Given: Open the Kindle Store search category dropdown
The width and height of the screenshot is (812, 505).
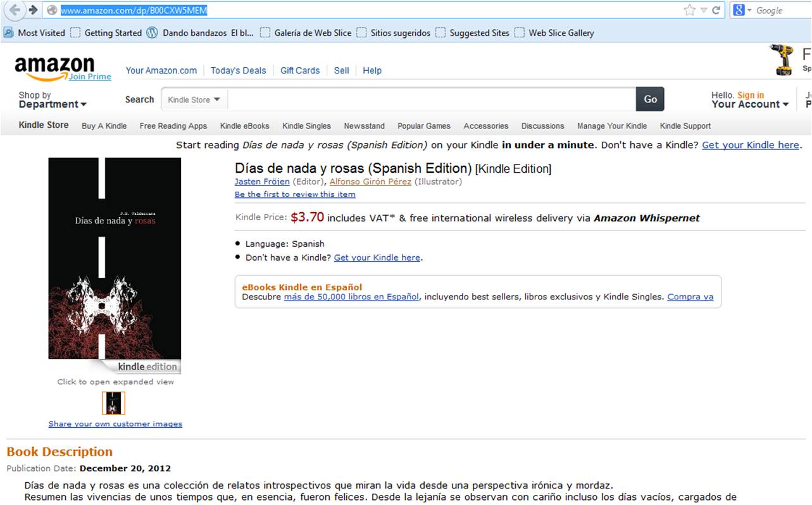Looking at the screenshot, I should pyautogui.click(x=194, y=99).
